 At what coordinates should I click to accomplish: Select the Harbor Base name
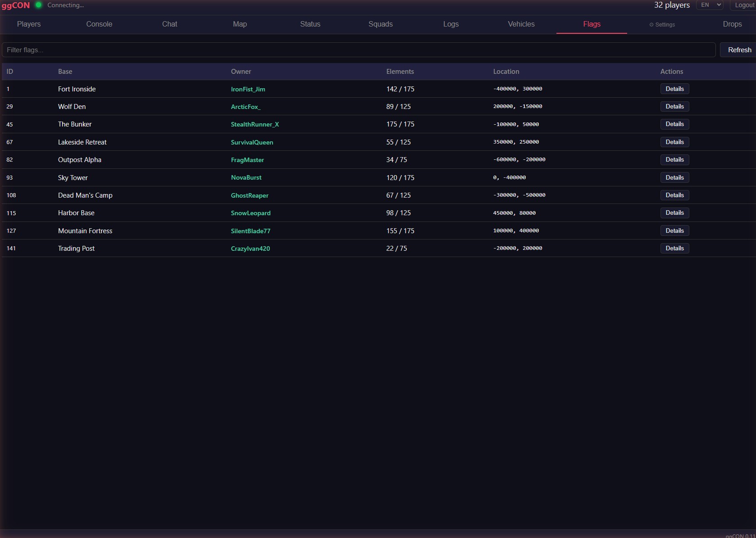click(76, 213)
